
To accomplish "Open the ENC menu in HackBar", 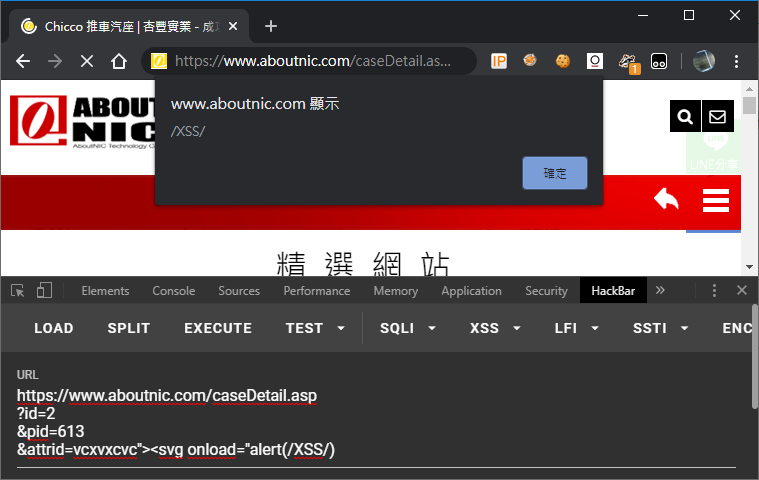I will [x=737, y=328].
